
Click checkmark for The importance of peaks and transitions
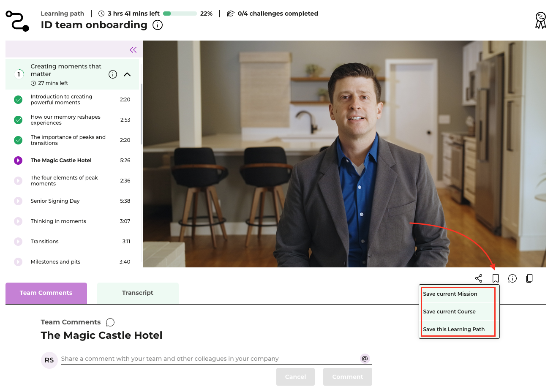click(x=18, y=140)
